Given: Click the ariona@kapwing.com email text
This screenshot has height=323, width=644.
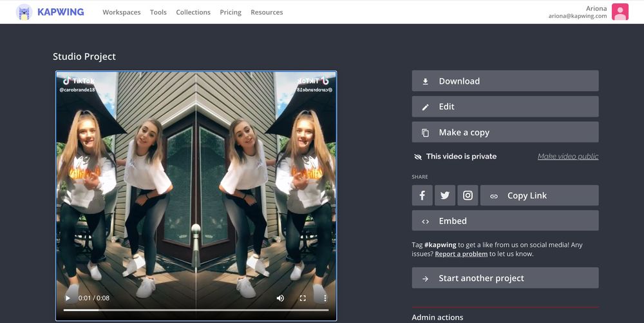Looking at the screenshot, I should click(x=578, y=16).
